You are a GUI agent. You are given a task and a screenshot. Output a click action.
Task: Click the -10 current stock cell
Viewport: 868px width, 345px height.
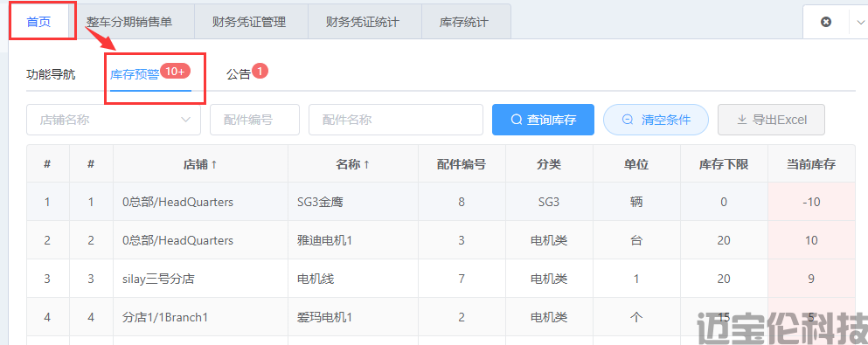(x=811, y=203)
